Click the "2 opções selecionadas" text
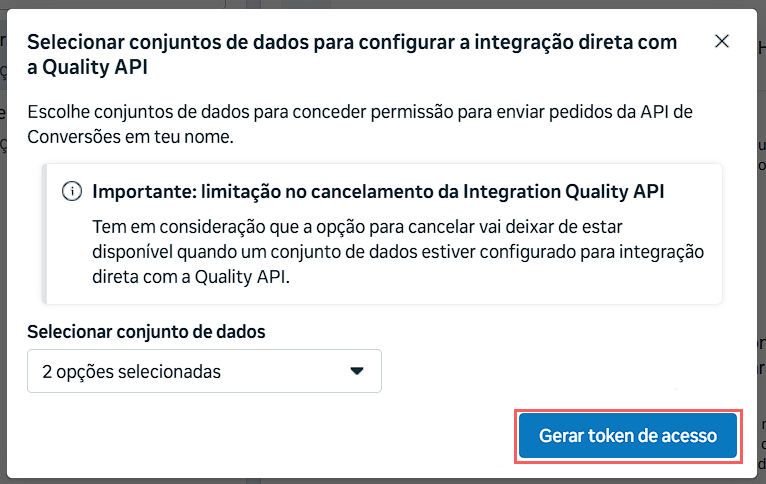Image resolution: width=766 pixels, height=484 pixels. [131, 371]
